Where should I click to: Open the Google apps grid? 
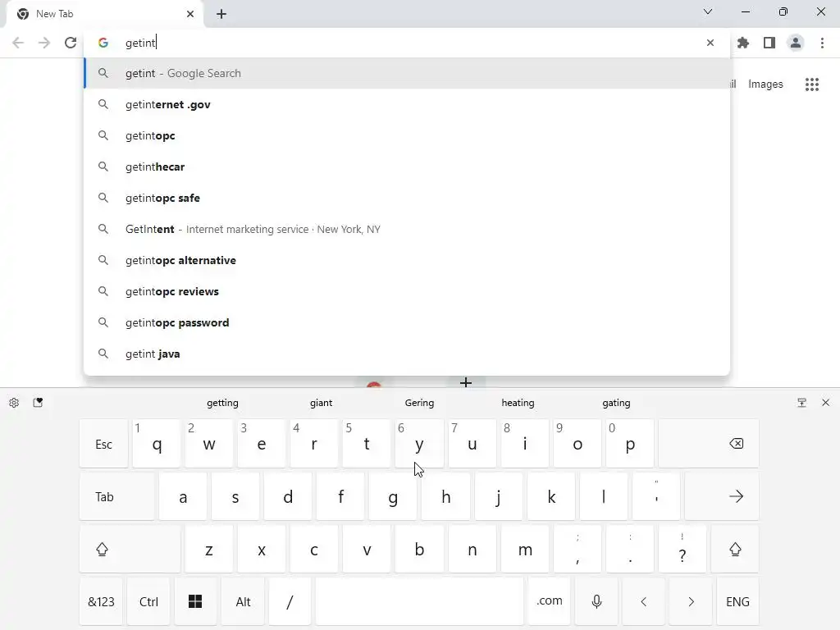click(812, 84)
